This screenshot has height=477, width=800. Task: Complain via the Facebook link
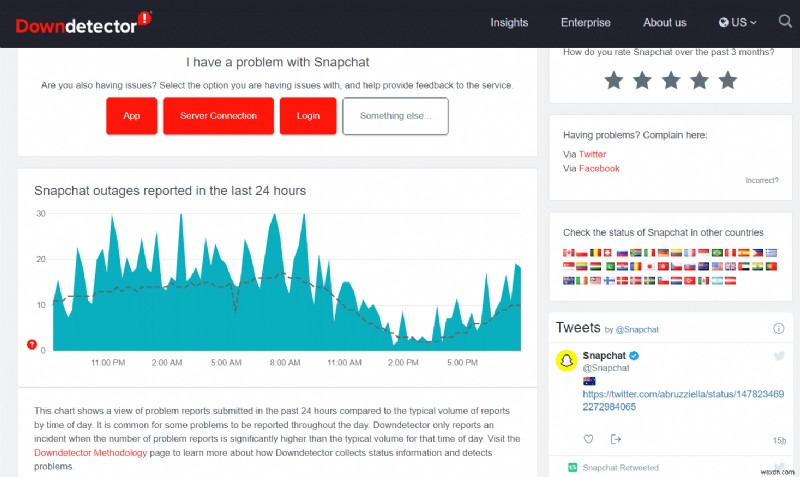tap(599, 168)
